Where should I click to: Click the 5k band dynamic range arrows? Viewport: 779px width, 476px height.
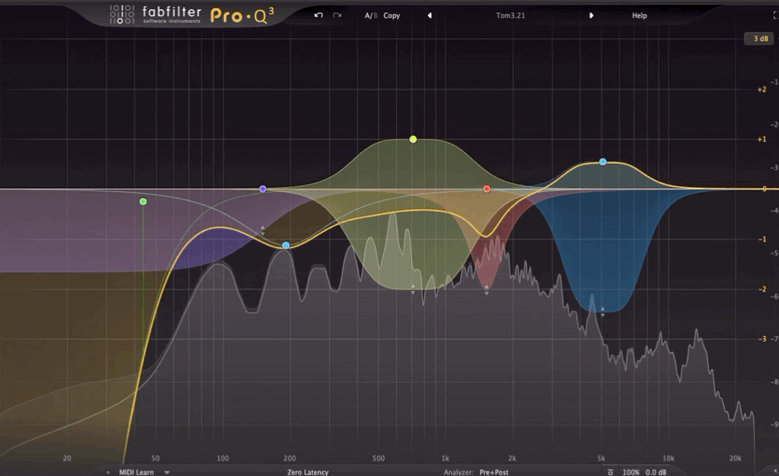tap(603, 312)
